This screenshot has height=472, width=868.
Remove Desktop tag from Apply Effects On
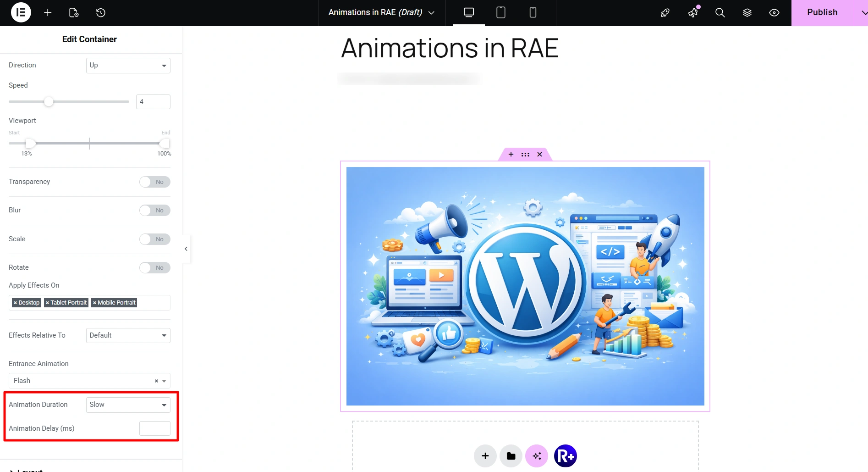tap(15, 303)
